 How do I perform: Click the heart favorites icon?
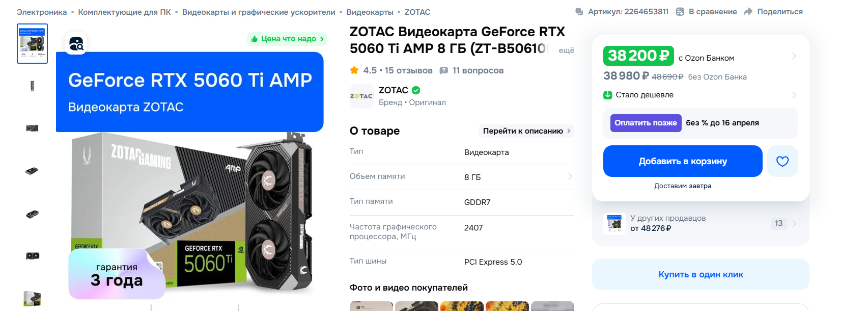pyautogui.click(x=782, y=161)
